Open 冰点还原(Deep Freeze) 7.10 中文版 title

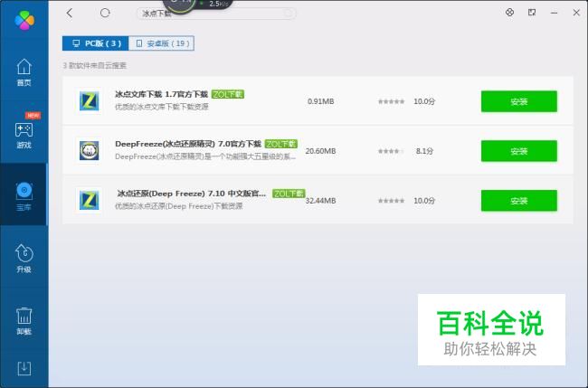(x=191, y=194)
